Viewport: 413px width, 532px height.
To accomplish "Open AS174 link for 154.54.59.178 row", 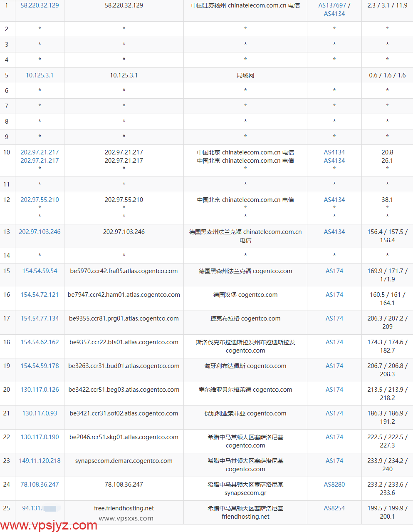I will pos(334,366).
